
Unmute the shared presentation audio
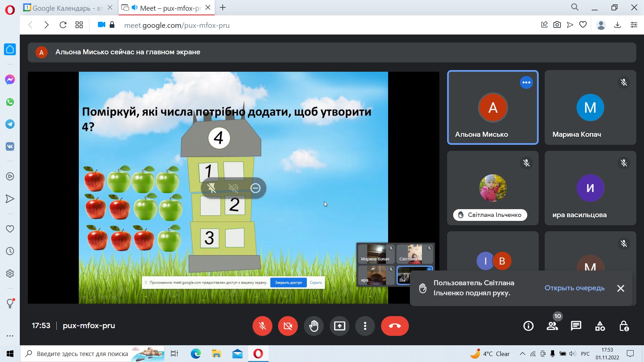[x=234, y=188]
